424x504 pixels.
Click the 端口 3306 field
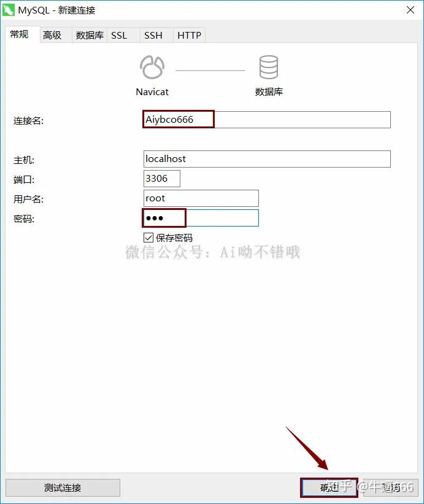click(162, 179)
